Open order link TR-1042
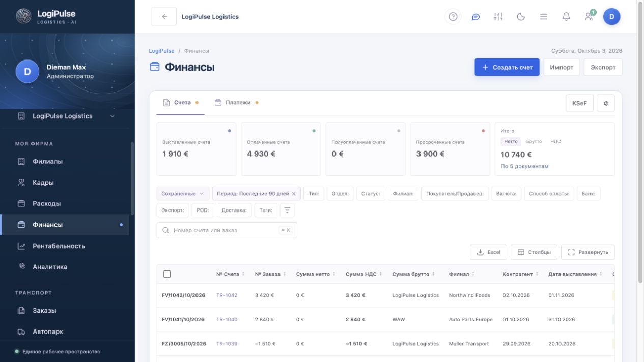 tap(227, 295)
